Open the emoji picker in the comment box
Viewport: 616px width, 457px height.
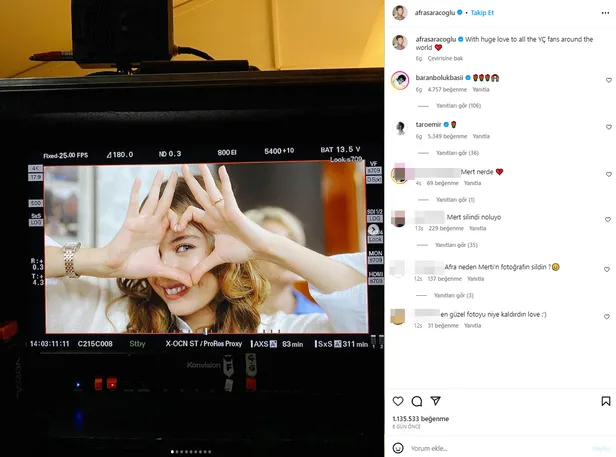[400, 448]
